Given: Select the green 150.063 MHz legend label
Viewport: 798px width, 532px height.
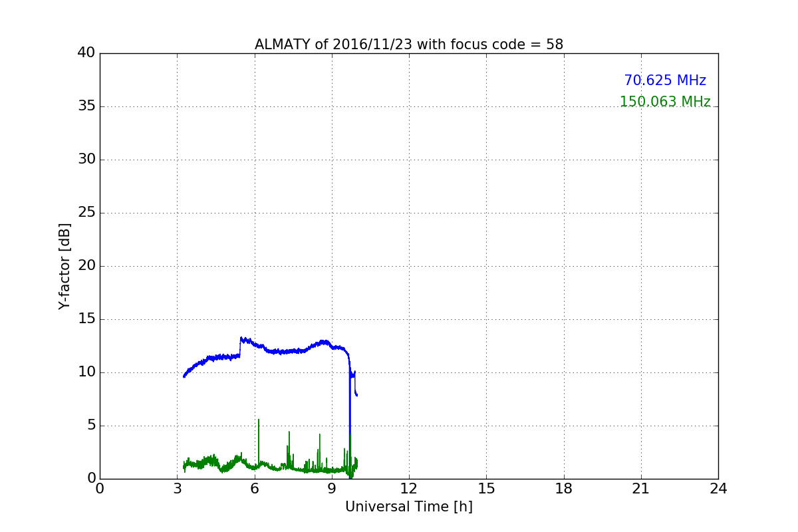Looking at the screenshot, I should click(665, 102).
